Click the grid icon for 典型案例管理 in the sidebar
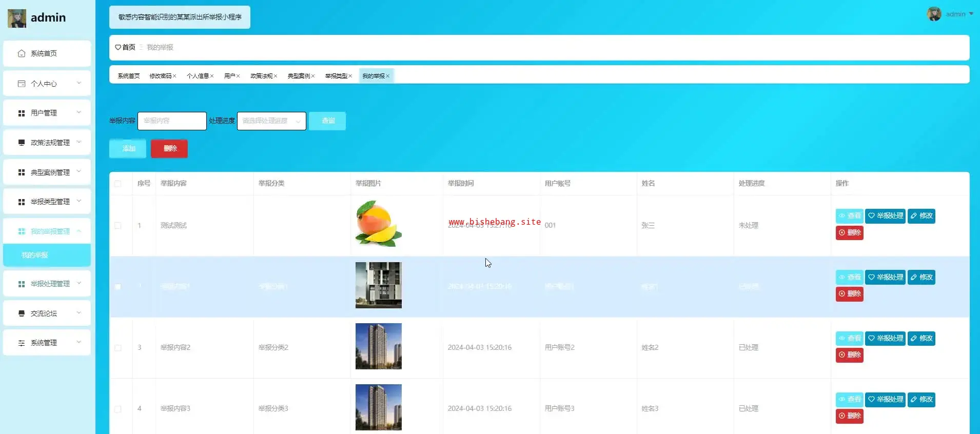The image size is (980, 434). 22,172
